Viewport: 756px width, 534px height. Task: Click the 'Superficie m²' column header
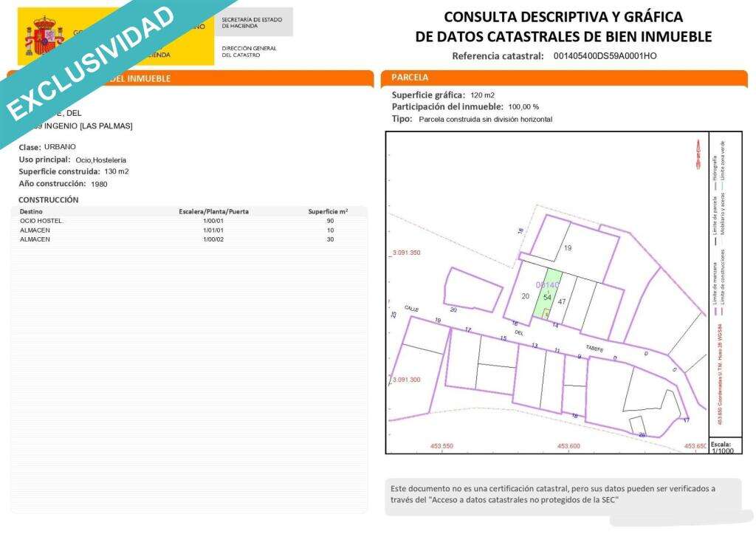point(328,211)
